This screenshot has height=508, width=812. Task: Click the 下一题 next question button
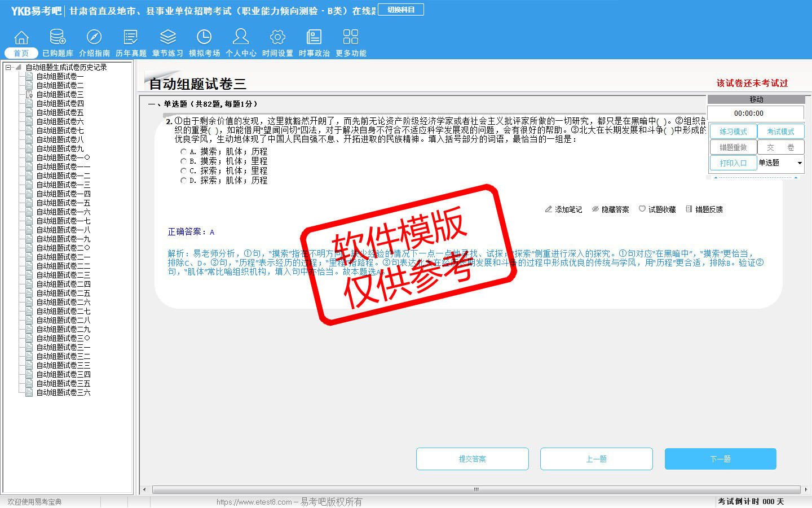(720, 459)
